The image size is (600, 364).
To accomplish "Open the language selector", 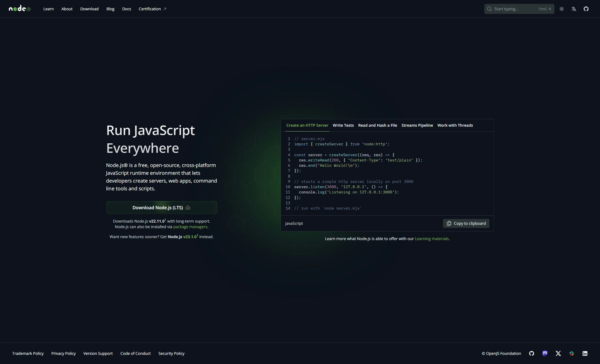I will 574,9.
